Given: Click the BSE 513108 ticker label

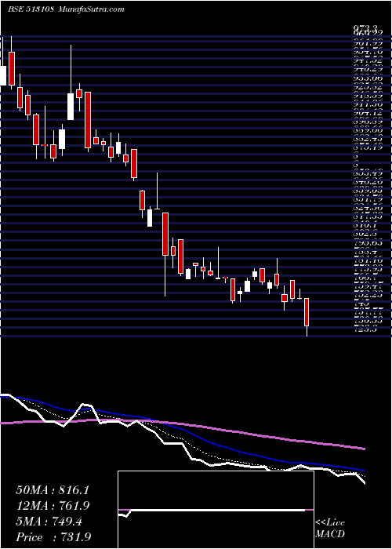Looking at the screenshot, I should pos(31,9).
